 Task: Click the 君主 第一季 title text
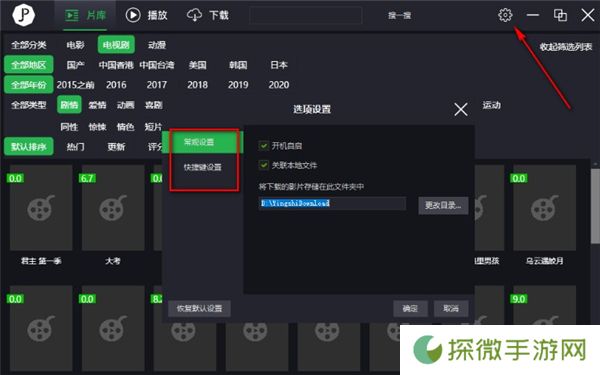tap(41, 261)
